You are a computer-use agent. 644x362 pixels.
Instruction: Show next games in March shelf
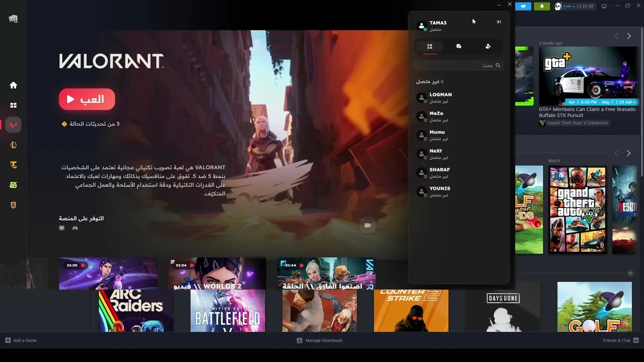coord(629,153)
